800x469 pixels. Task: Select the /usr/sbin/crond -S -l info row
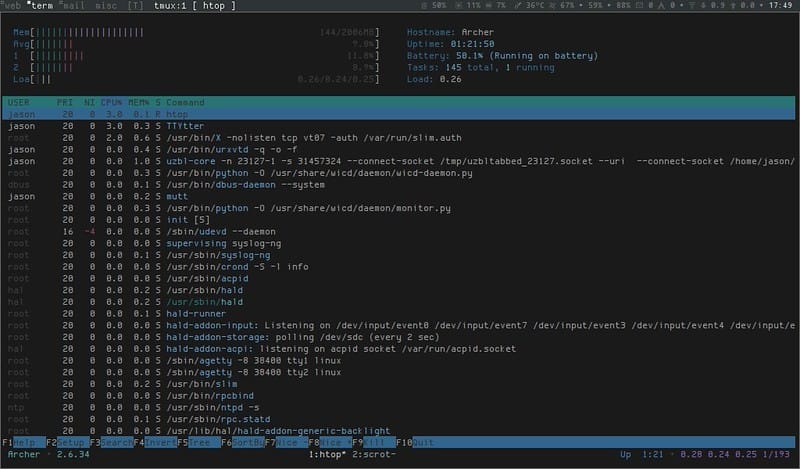click(398, 267)
